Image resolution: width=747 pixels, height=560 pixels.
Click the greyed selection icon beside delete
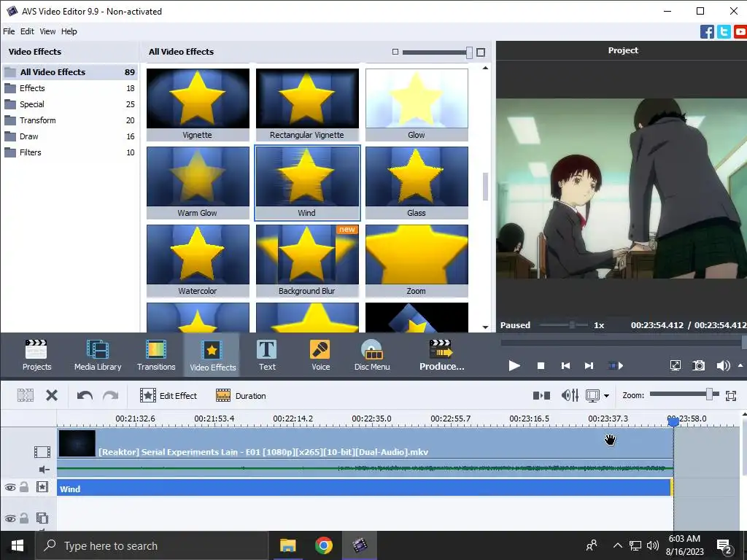click(26, 395)
